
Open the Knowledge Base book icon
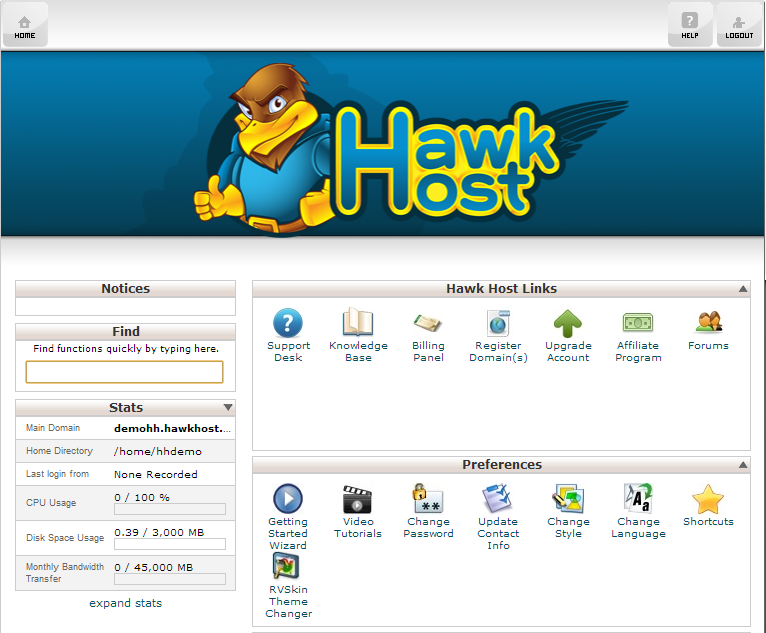pyautogui.click(x=358, y=323)
